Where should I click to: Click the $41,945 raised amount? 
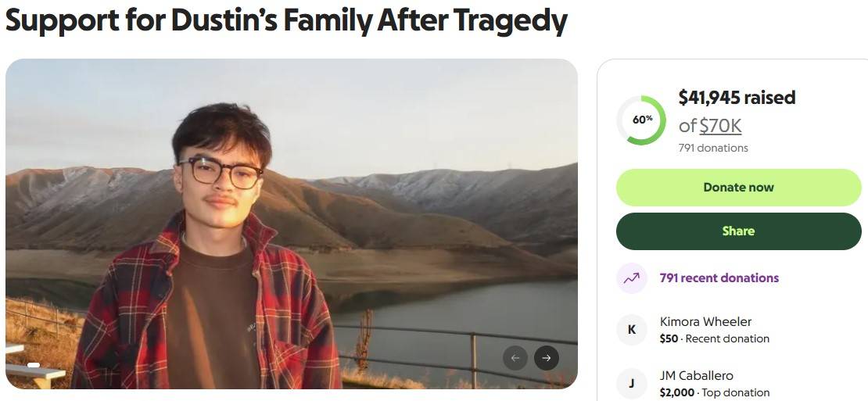click(x=737, y=98)
